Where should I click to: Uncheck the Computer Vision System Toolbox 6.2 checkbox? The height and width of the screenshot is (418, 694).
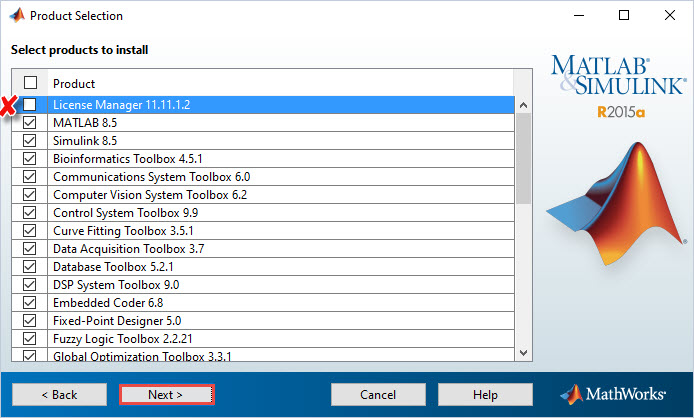coord(30,195)
